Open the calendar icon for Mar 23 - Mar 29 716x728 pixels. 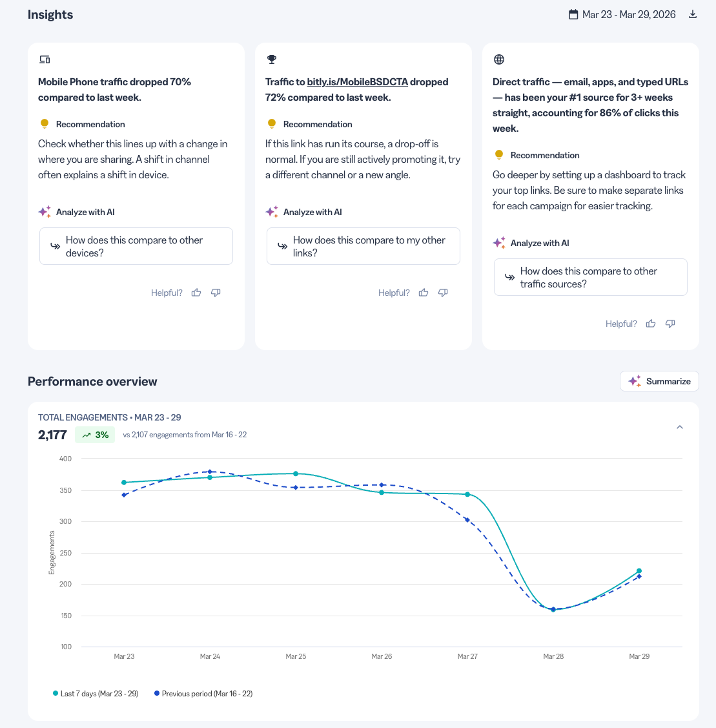[x=573, y=14]
